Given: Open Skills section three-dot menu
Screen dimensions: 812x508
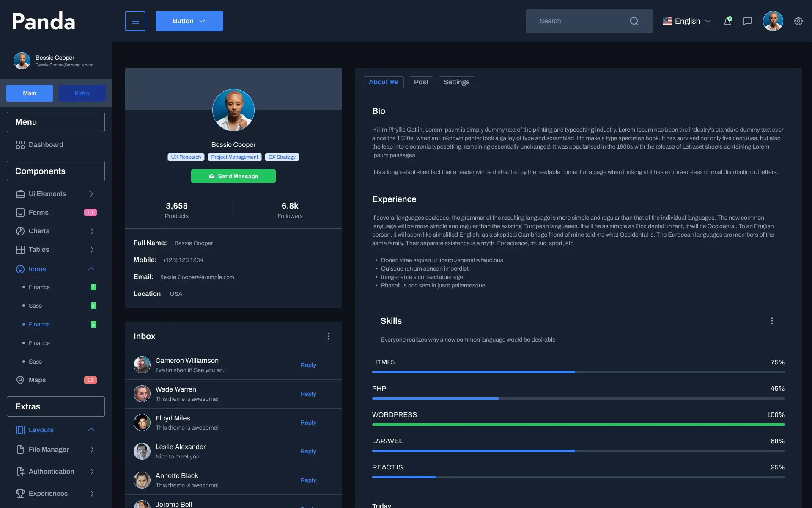Looking at the screenshot, I should coord(772,321).
